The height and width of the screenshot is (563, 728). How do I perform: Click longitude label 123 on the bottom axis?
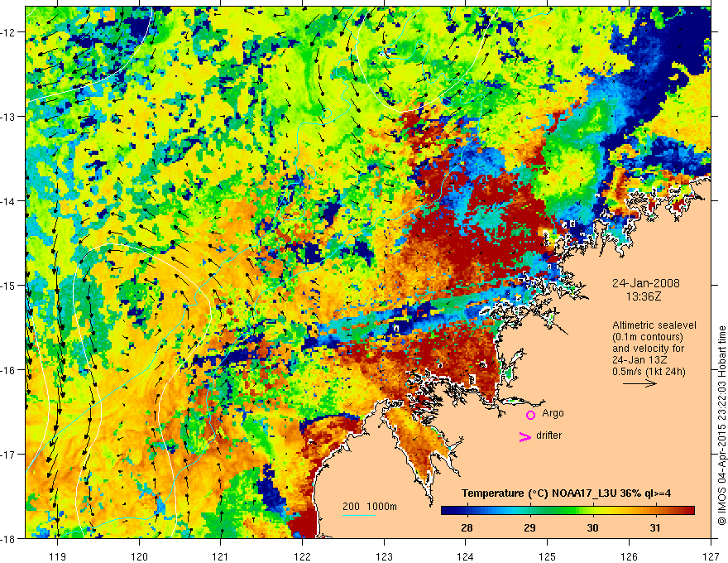click(384, 556)
